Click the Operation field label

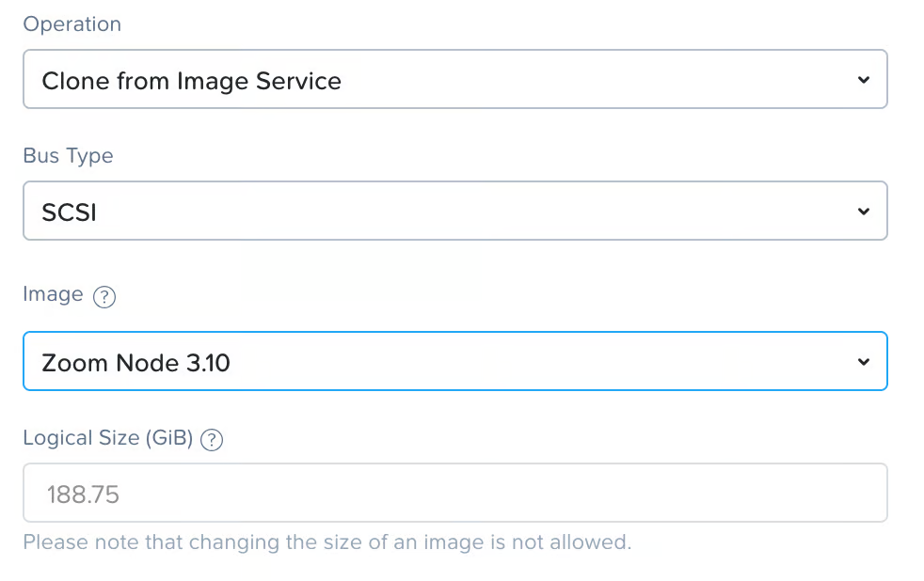pyautogui.click(x=72, y=24)
